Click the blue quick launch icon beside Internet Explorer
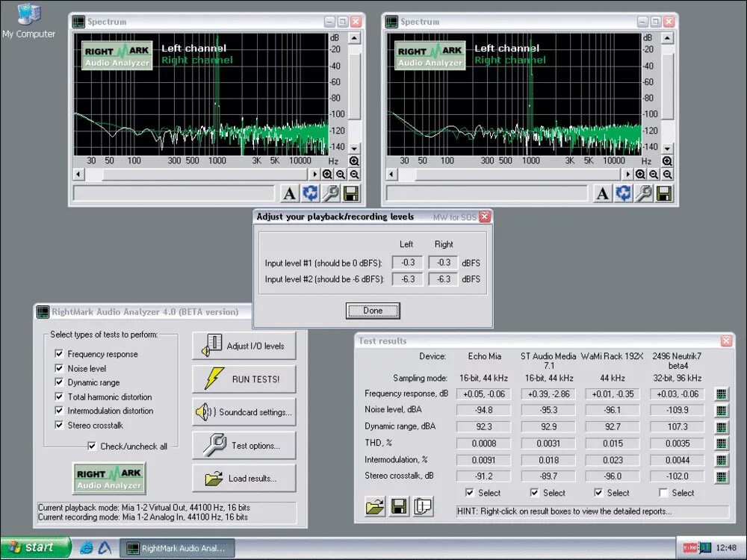Viewport: 747px width, 560px height. pos(105,547)
